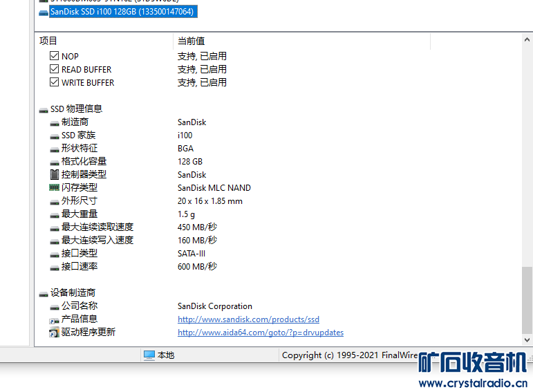The height and width of the screenshot is (392, 533).
Task: Click the SanDisk SSD drive icon
Action: 44,13
